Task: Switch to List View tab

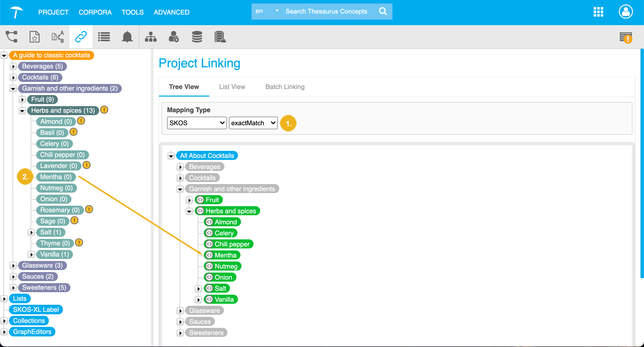Action: click(x=232, y=87)
